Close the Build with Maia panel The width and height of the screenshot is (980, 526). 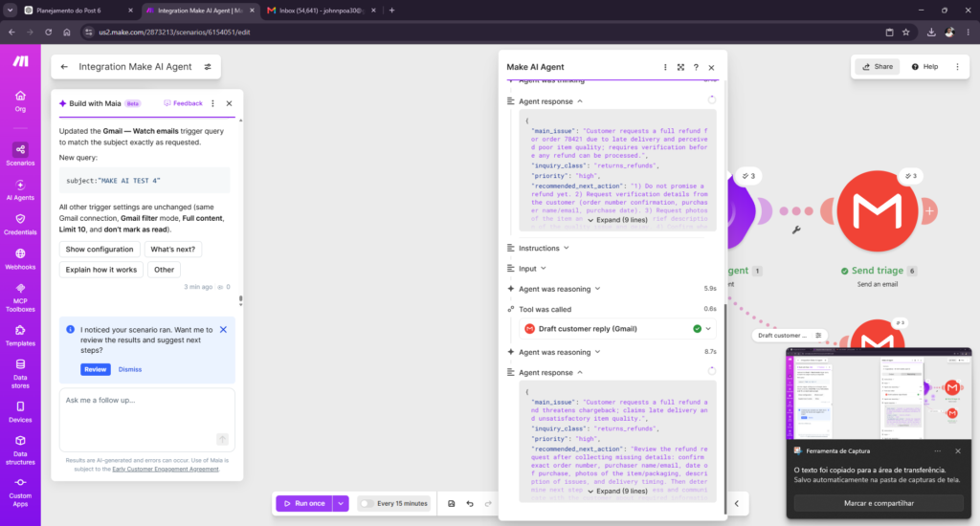click(x=229, y=103)
